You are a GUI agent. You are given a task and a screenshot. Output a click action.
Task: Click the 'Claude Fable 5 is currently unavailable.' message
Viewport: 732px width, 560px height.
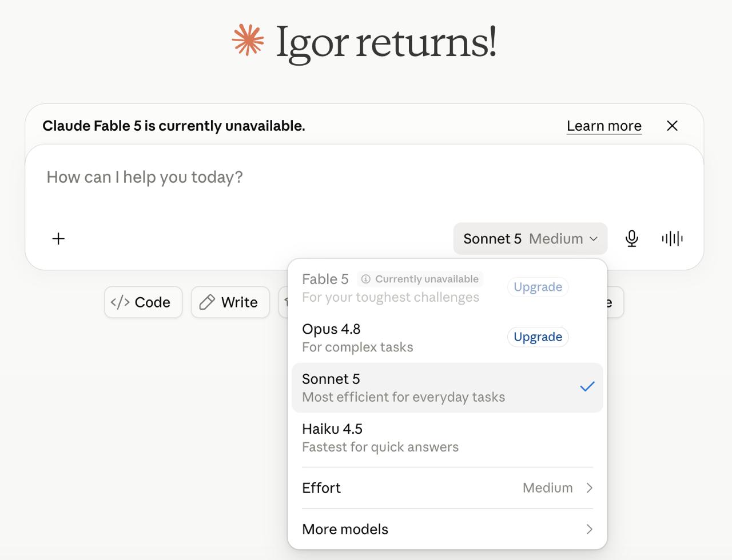pos(174,126)
